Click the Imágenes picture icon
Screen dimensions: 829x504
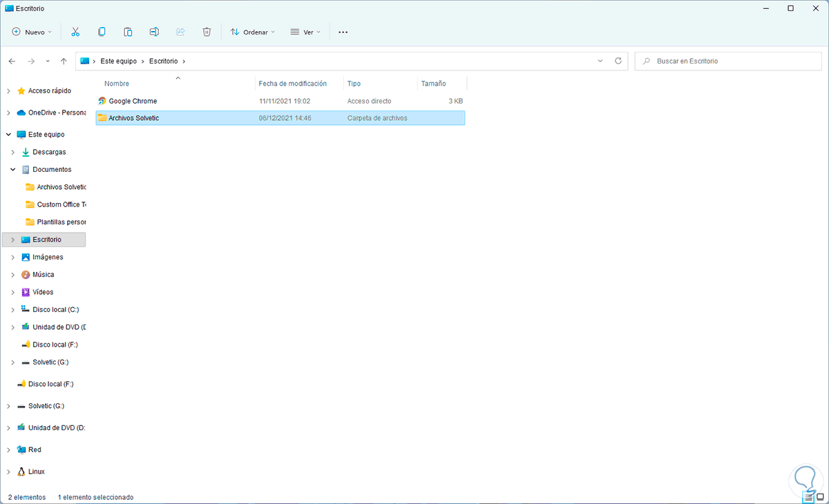click(26, 257)
